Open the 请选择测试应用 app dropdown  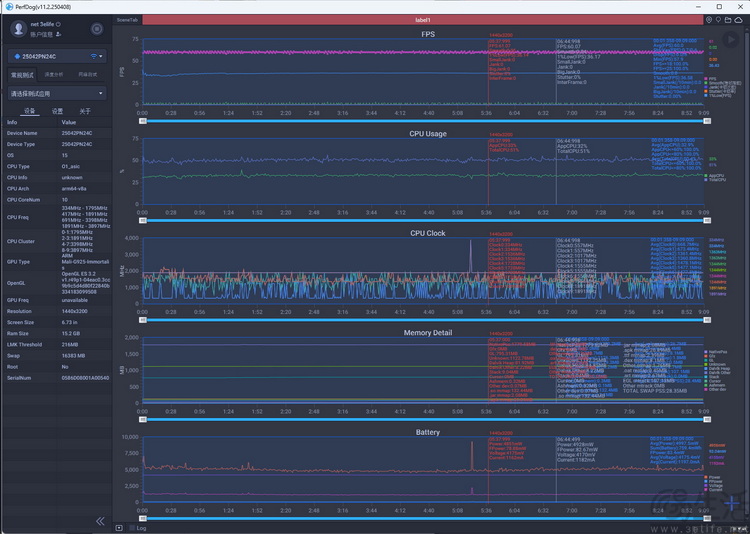[x=57, y=93]
